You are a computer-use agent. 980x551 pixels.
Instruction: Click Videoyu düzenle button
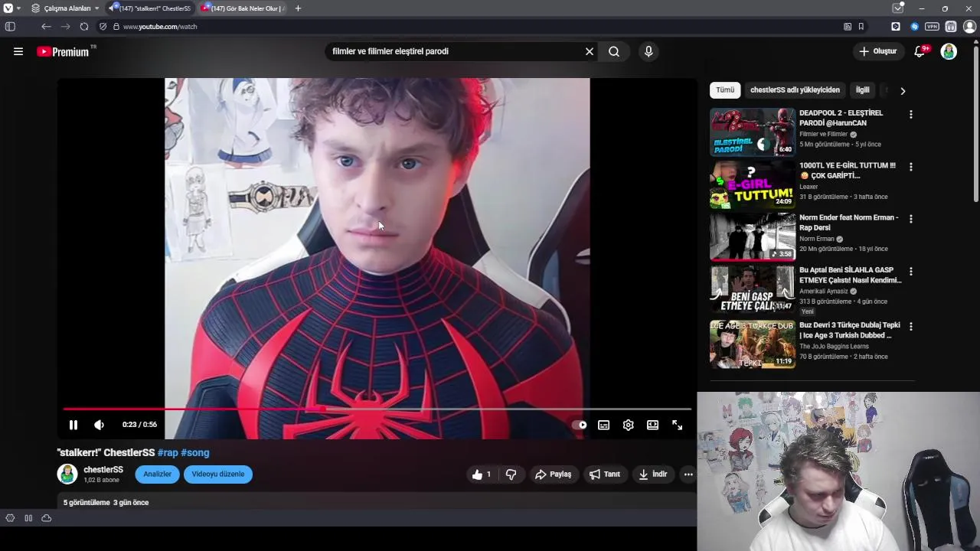(x=218, y=474)
